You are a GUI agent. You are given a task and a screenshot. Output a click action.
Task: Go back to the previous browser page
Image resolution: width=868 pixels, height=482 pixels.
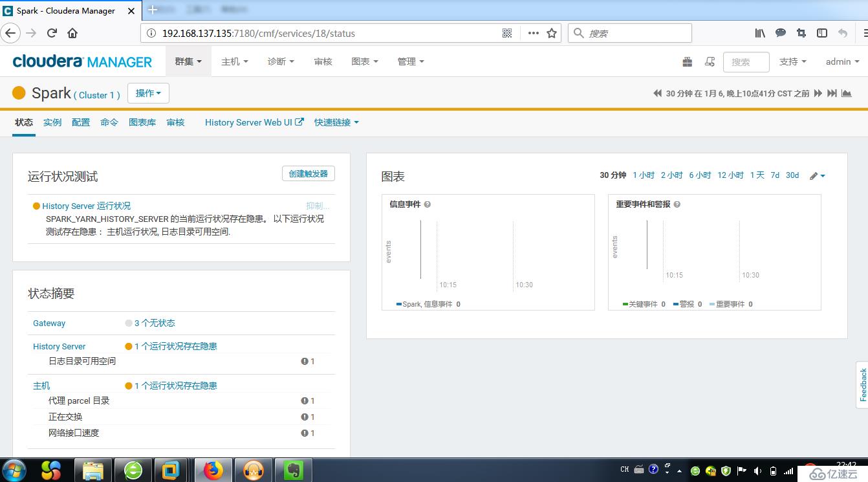click(10, 33)
